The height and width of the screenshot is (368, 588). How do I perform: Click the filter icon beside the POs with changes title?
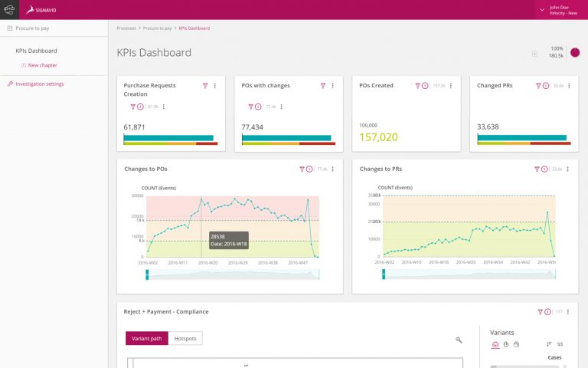(x=323, y=86)
